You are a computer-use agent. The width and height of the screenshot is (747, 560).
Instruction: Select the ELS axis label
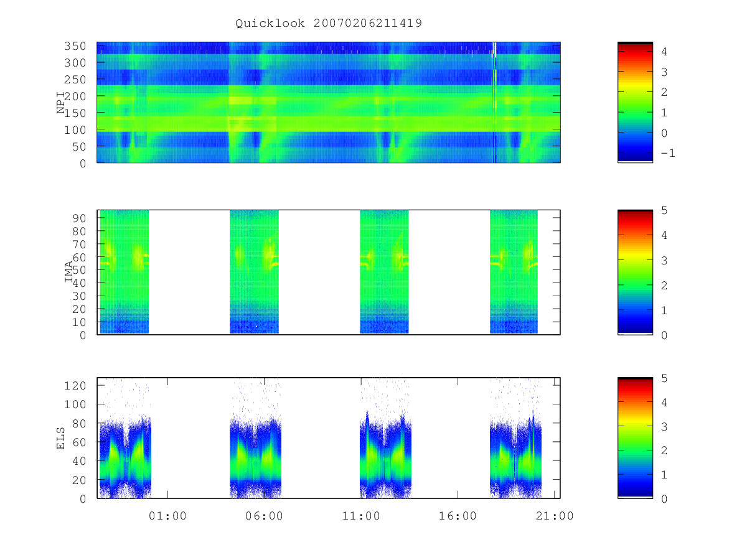[x=61, y=438]
